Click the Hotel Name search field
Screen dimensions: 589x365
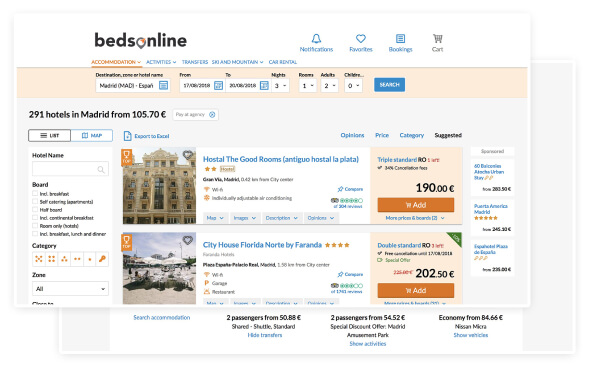click(70, 169)
